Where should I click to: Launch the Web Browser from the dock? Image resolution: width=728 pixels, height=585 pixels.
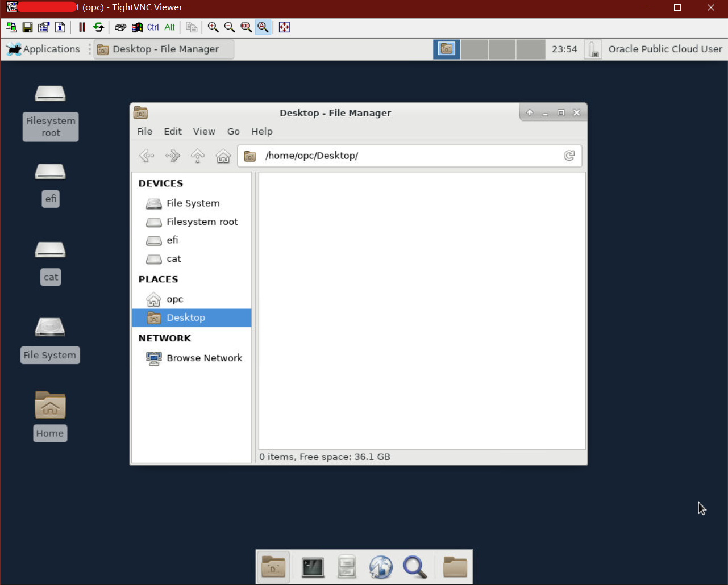[381, 567]
